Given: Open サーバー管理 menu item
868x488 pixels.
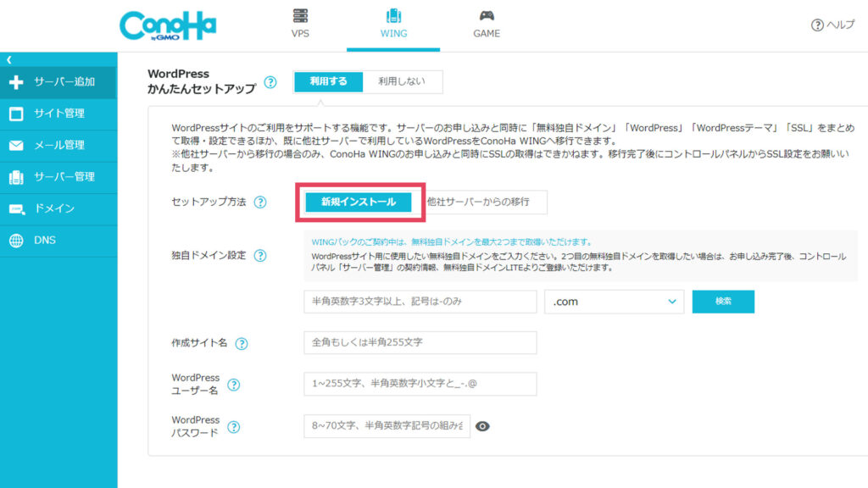Looking at the screenshot, I should [x=58, y=177].
